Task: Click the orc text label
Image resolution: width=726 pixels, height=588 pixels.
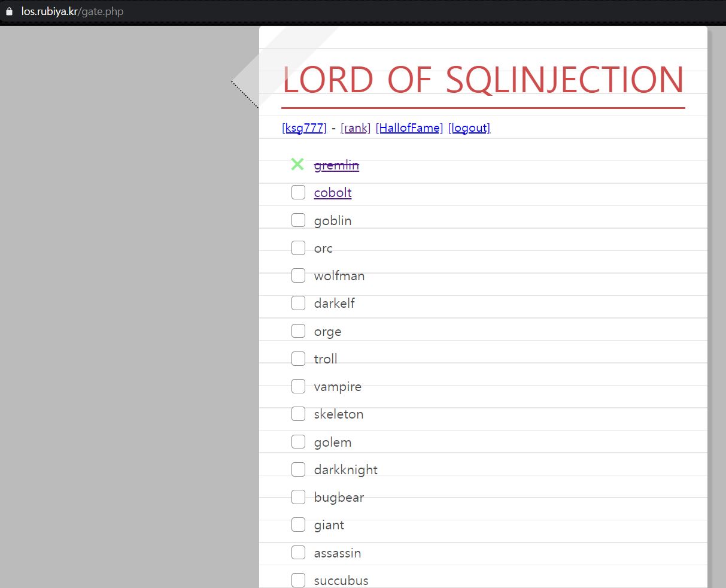Action: click(323, 248)
